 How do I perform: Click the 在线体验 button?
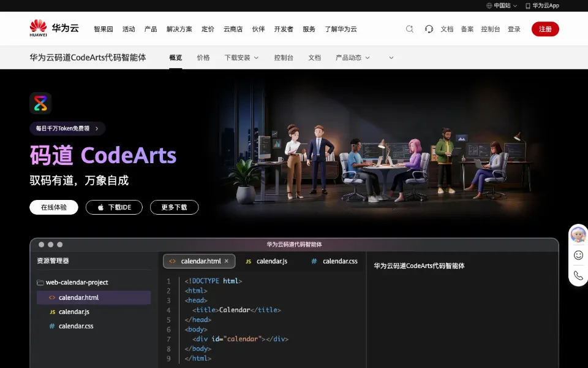pyautogui.click(x=54, y=207)
